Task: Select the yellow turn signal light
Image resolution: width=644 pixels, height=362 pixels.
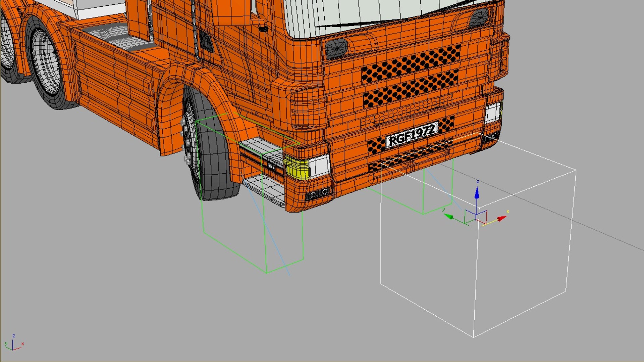Action: (297, 168)
